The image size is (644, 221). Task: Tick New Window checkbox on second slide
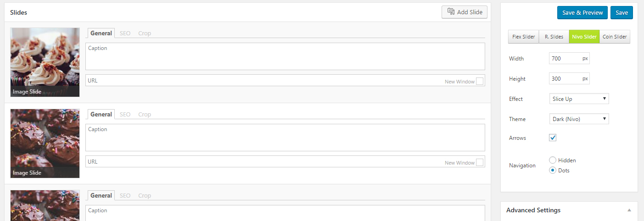[x=480, y=162]
